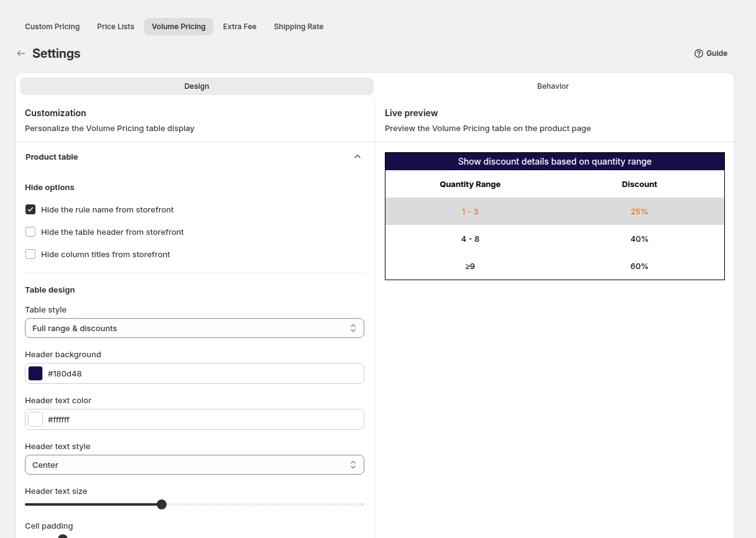This screenshot has height=538, width=756.
Task: Click the 40% discount cell
Action: [639, 239]
